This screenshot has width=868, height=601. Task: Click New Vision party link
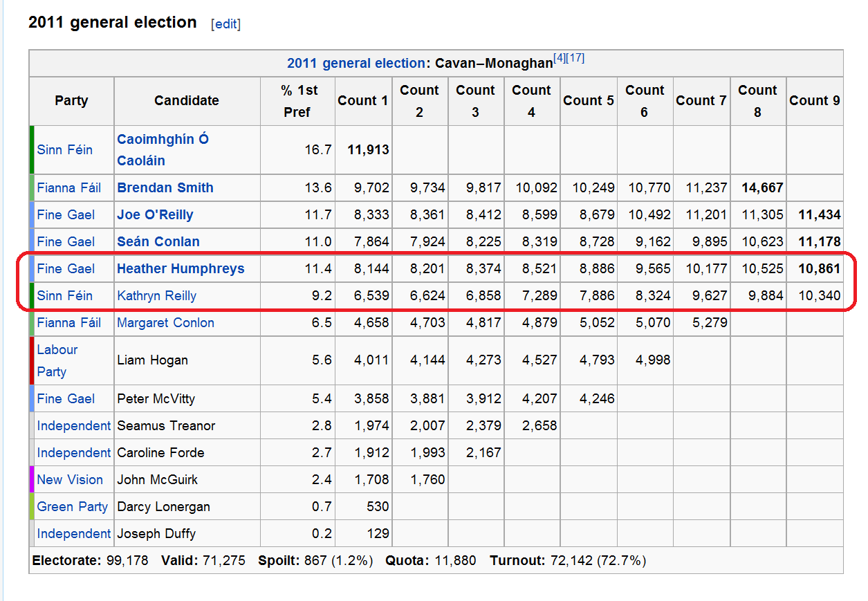pyautogui.click(x=70, y=479)
